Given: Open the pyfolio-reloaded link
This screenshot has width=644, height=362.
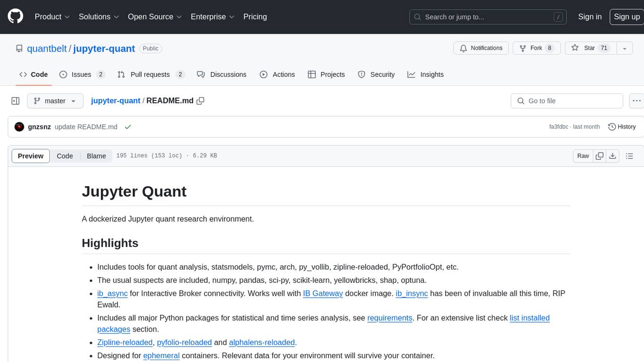Looking at the screenshot, I should coord(184,343).
